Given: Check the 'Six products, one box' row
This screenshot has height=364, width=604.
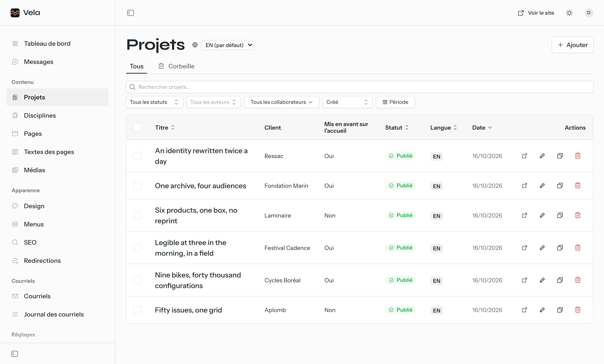Looking at the screenshot, I should point(137,216).
